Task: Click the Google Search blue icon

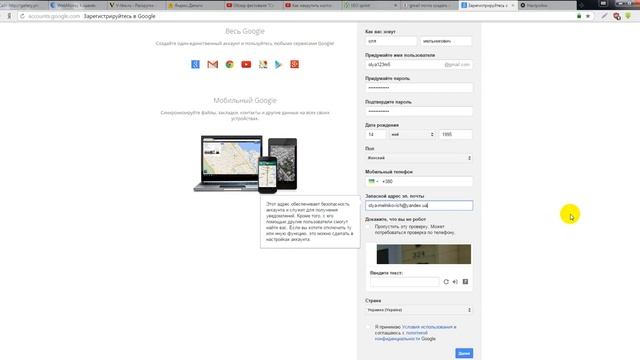Action: coord(195,64)
